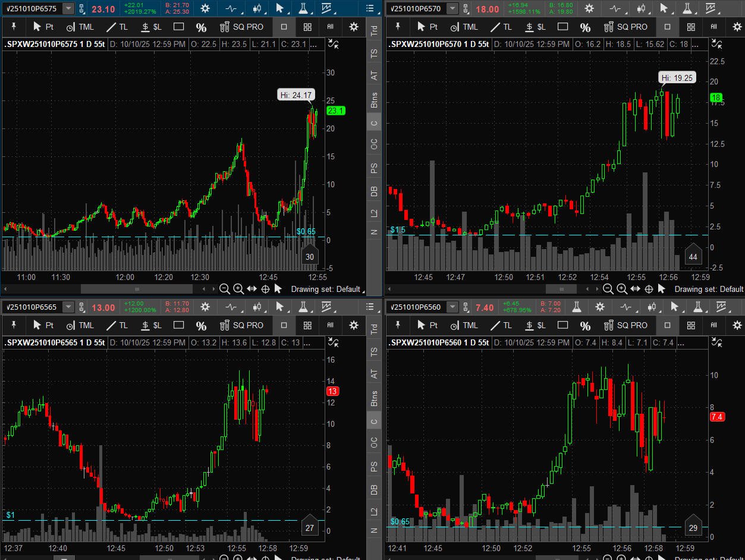Click the crosshair icon below the P6570 chart
The image size is (745, 560).
tap(649, 289)
